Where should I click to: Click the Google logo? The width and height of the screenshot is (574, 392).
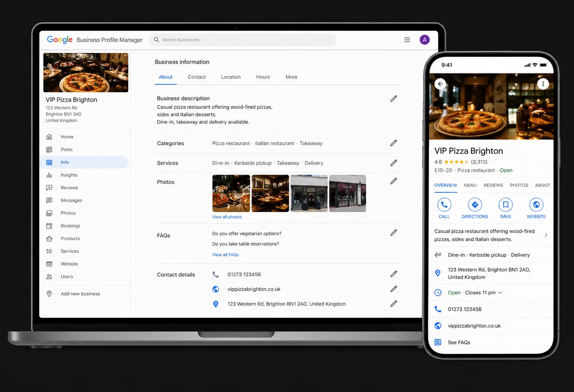[60, 40]
